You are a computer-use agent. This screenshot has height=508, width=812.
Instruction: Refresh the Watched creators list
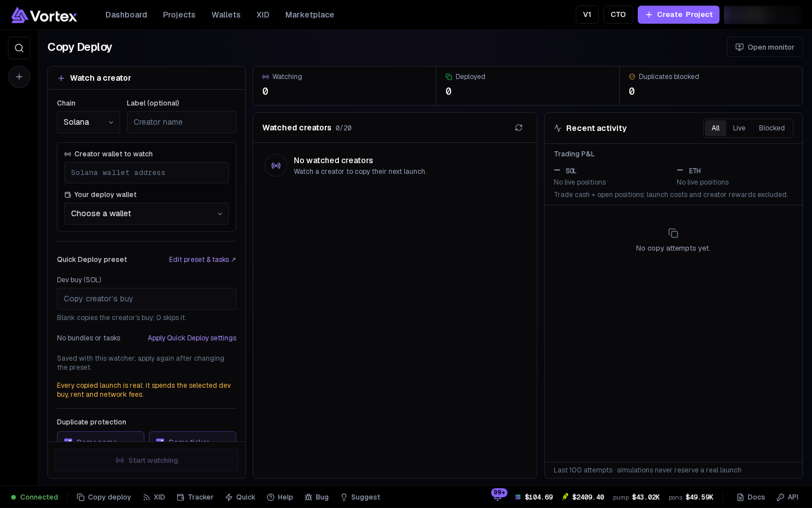(519, 128)
